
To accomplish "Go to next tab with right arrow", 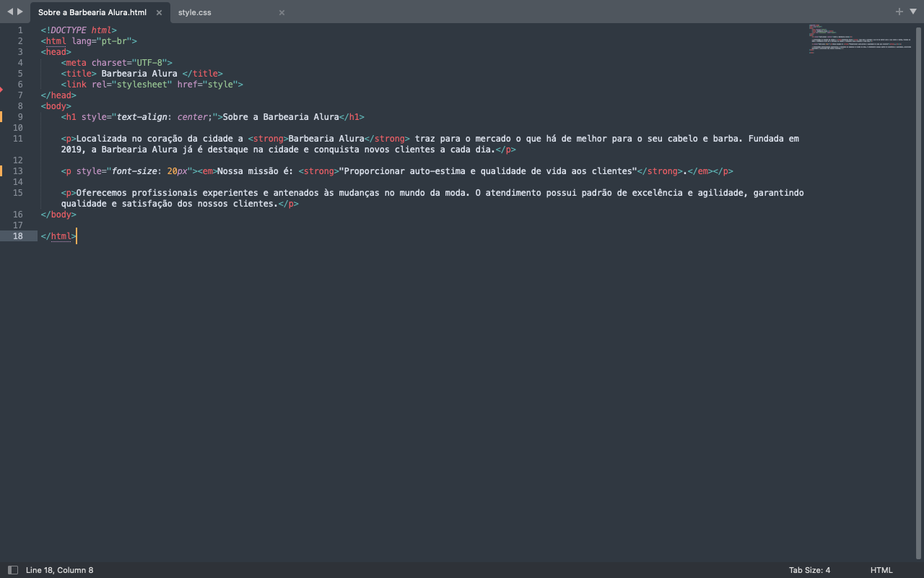I will [20, 12].
